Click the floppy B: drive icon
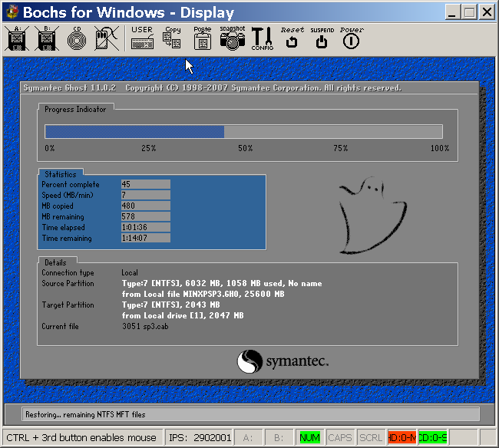499x448 pixels. tap(47, 38)
